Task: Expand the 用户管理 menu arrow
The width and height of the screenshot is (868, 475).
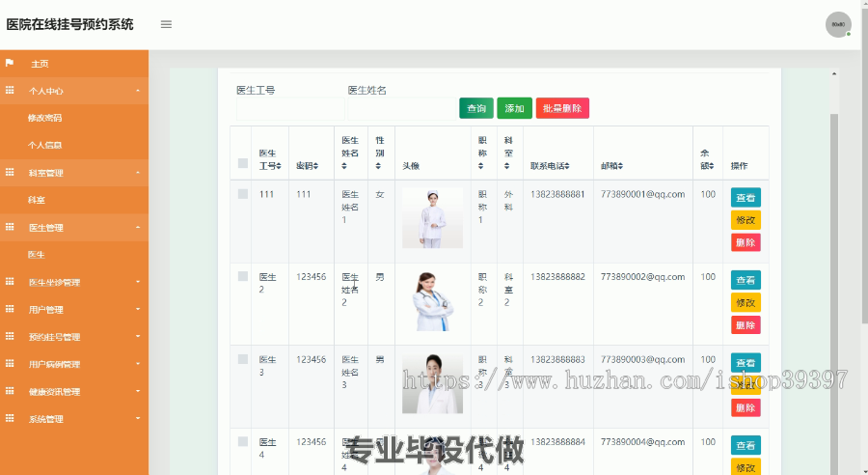Action: pyautogui.click(x=138, y=309)
